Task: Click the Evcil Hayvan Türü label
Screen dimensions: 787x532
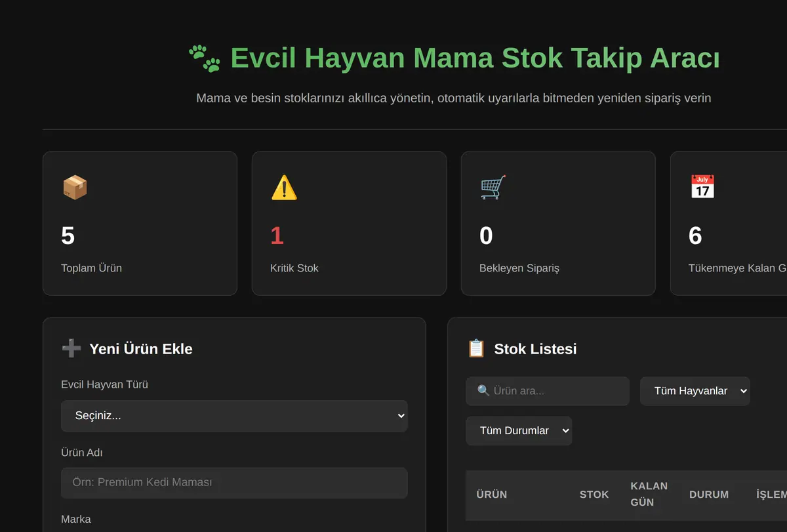Action: (x=104, y=384)
